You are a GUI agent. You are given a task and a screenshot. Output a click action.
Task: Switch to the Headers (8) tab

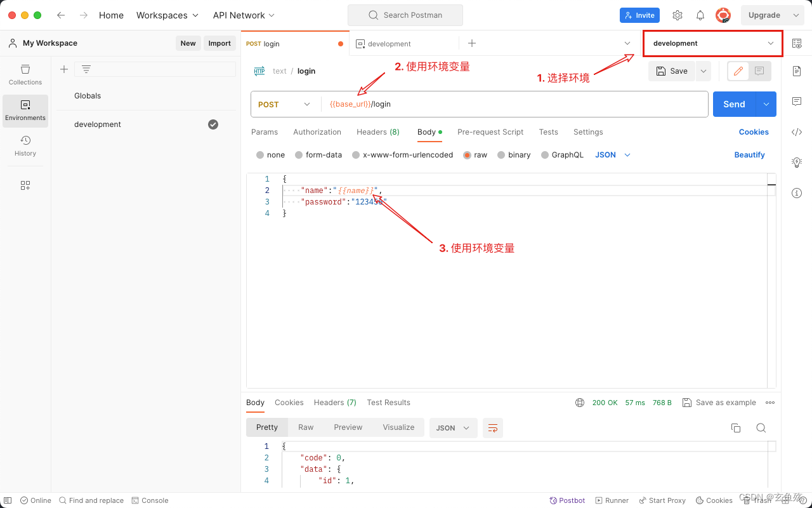coord(378,132)
